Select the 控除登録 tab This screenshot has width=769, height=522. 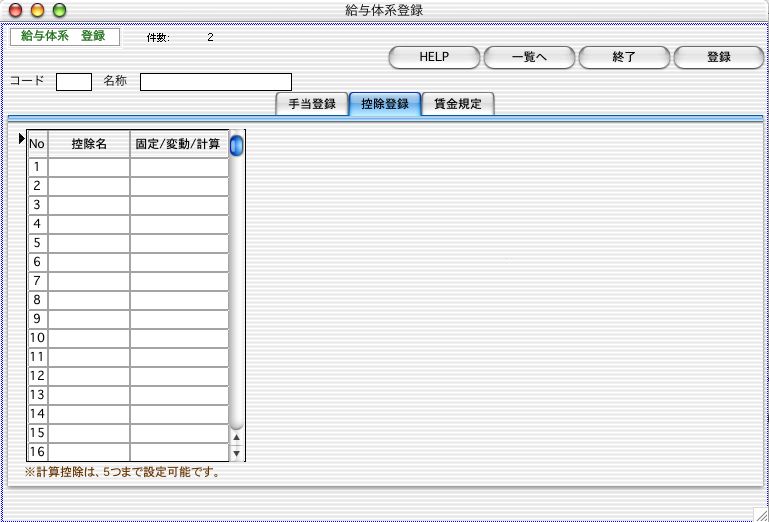tap(384, 104)
